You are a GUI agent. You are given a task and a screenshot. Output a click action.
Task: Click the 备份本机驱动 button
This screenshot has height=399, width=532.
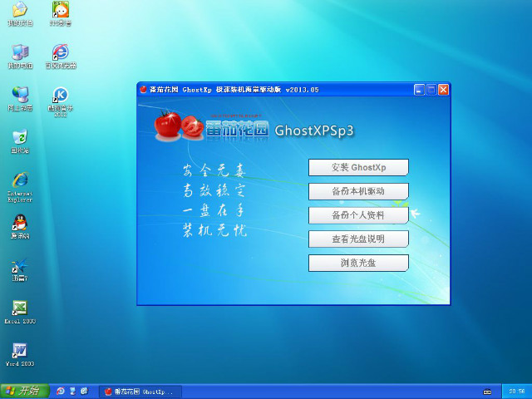click(x=358, y=191)
